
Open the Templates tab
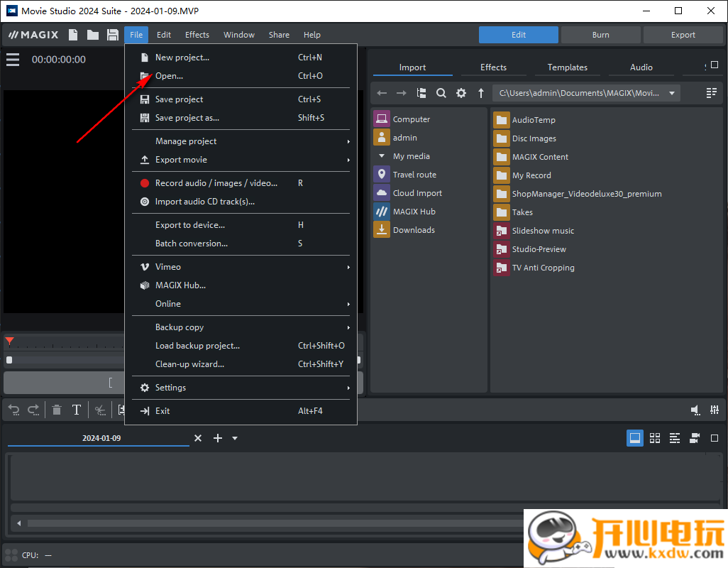coord(568,67)
